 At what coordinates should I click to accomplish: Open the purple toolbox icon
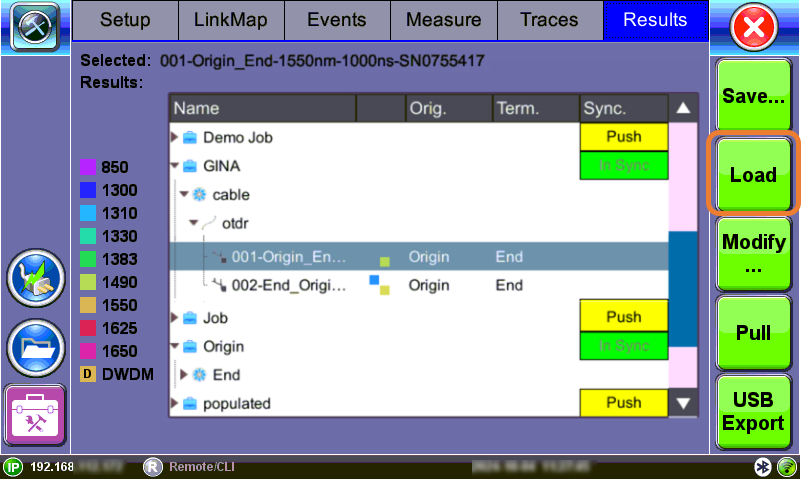[35, 416]
